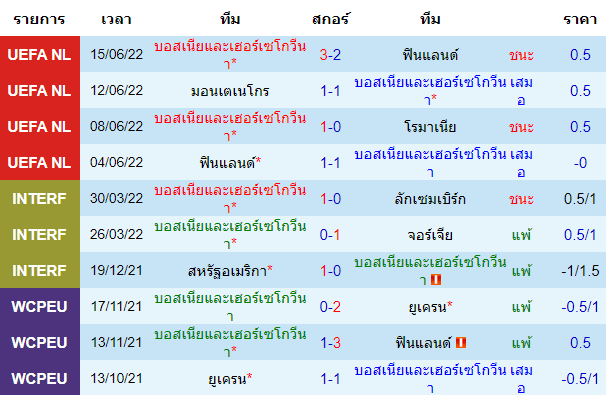Click the 1-0 score on 19/12/21
Screen dimensions: 606x395
(x=330, y=270)
